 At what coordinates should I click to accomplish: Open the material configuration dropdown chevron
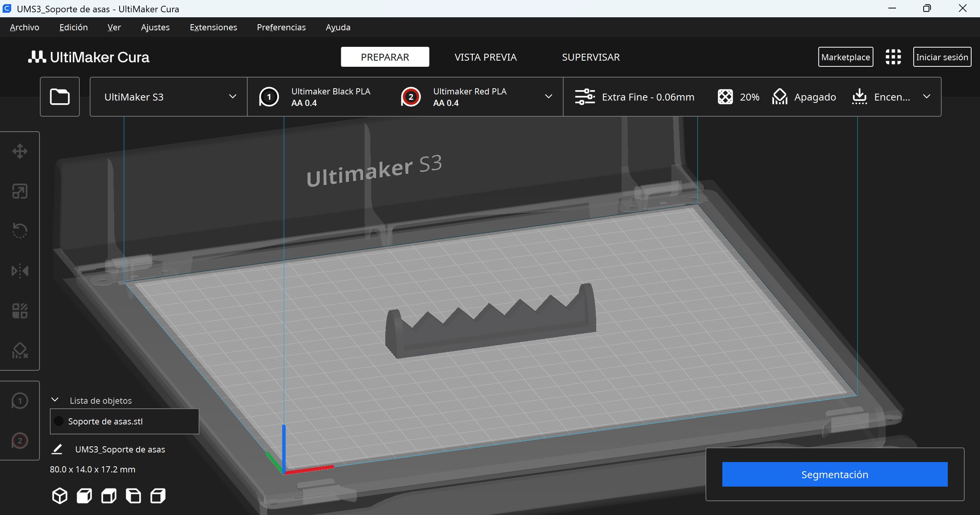tap(549, 97)
